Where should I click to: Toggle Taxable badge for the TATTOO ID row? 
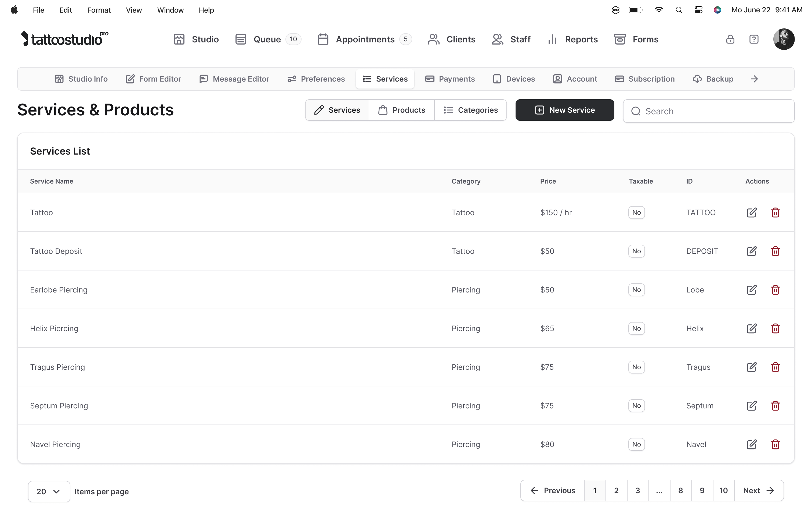(636, 212)
